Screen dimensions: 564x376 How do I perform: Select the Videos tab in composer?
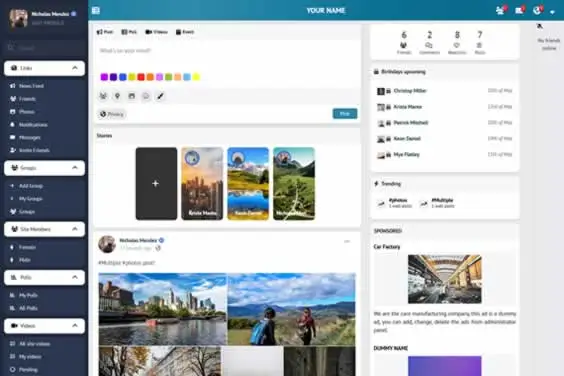click(156, 32)
